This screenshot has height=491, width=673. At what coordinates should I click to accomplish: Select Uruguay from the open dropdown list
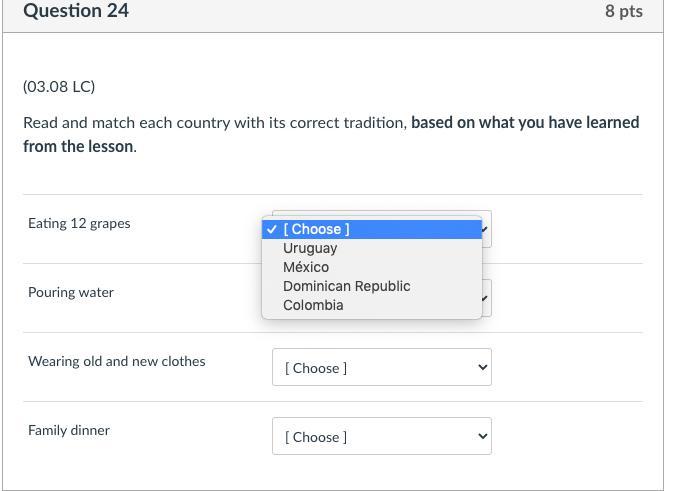[310, 248]
